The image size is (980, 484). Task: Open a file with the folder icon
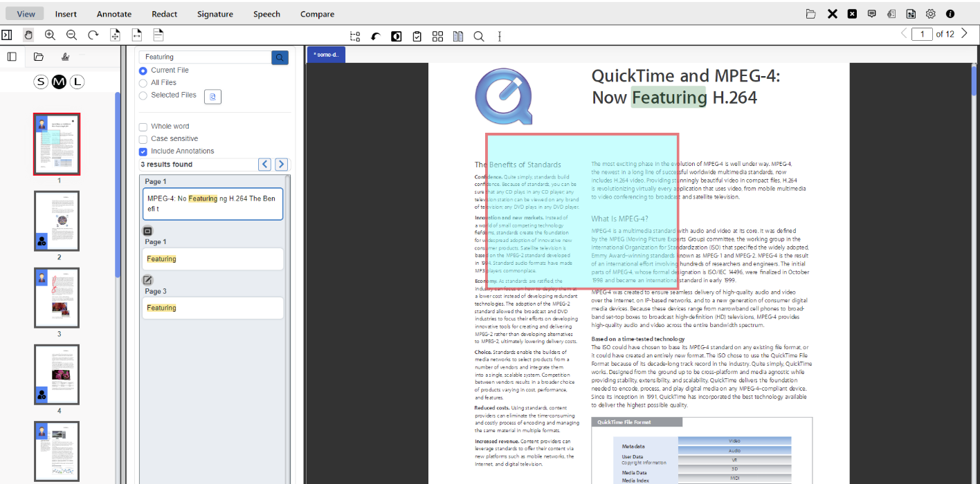(x=811, y=14)
